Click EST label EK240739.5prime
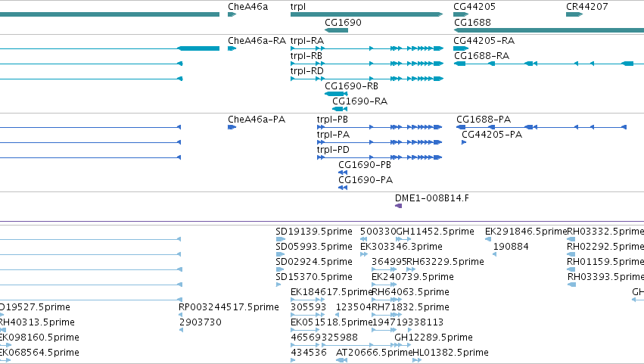 tap(412, 277)
